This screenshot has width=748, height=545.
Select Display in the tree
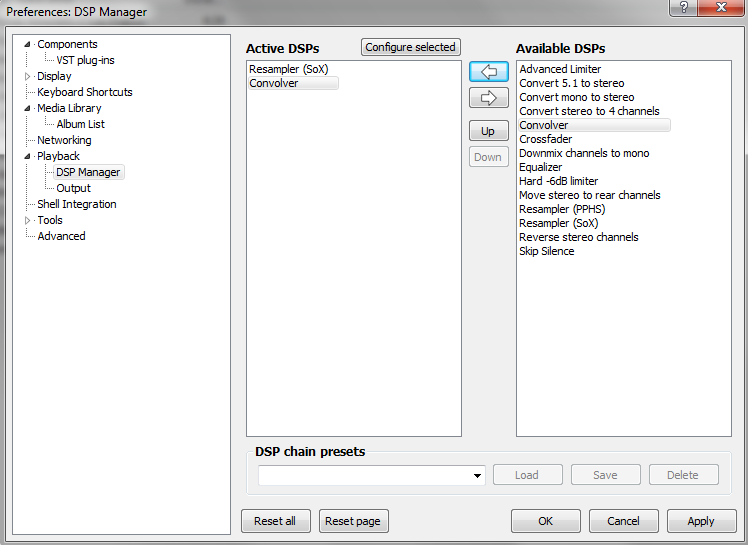(x=54, y=76)
